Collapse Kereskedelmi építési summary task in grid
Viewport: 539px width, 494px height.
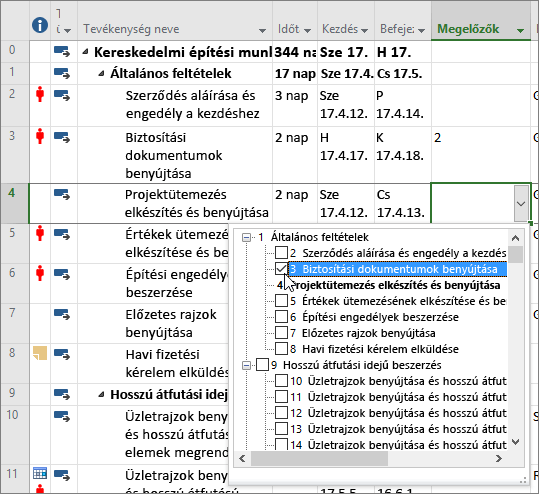(x=85, y=52)
